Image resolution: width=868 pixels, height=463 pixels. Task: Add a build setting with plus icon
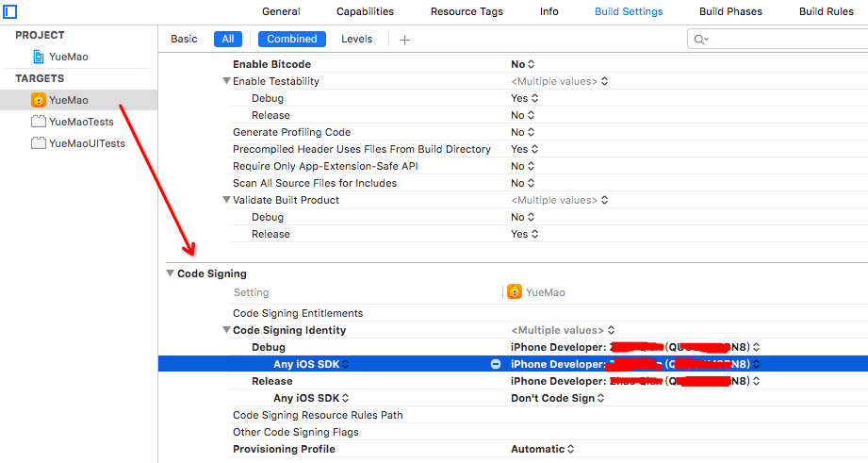[404, 40]
